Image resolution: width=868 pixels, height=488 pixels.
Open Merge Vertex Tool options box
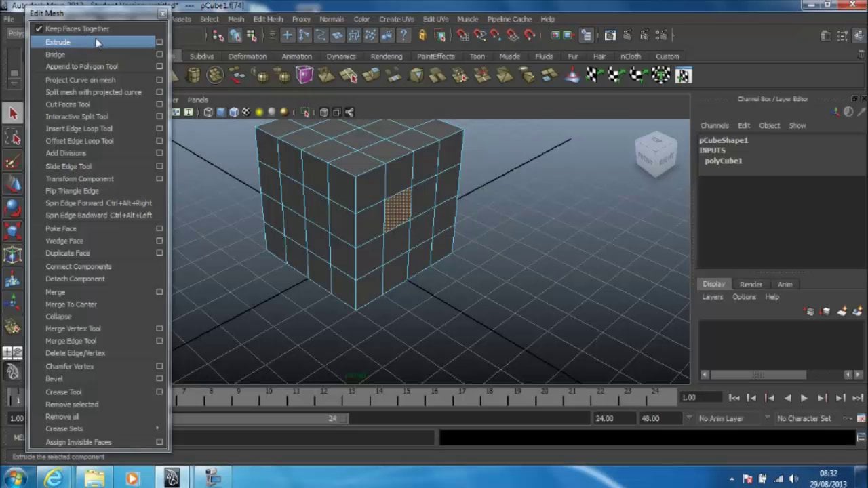point(159,329)
